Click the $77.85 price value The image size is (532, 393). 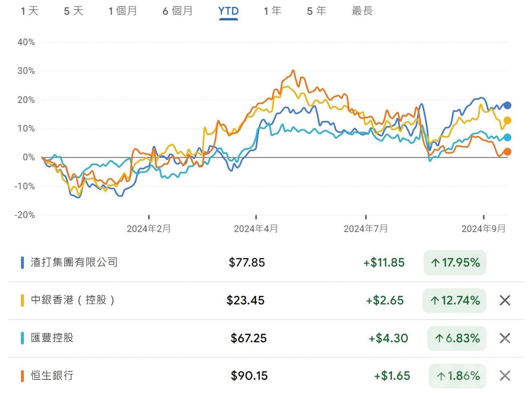click(x=247, y=263)
